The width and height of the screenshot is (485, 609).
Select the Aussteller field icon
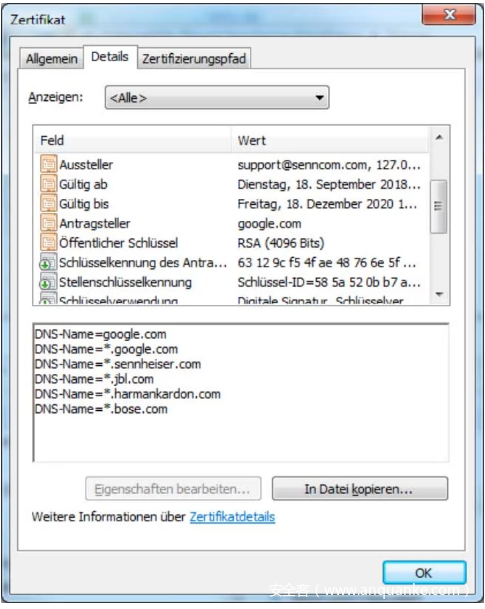coord(48,164)
